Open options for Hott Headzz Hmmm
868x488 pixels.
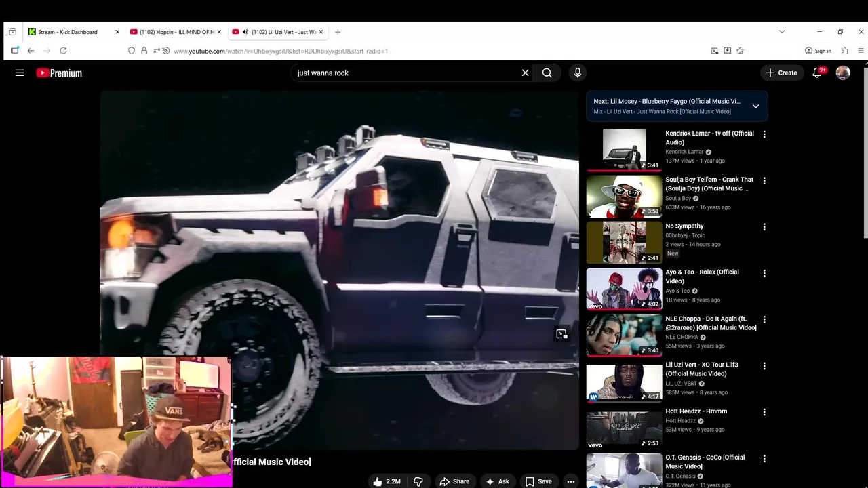click(764, 412)
